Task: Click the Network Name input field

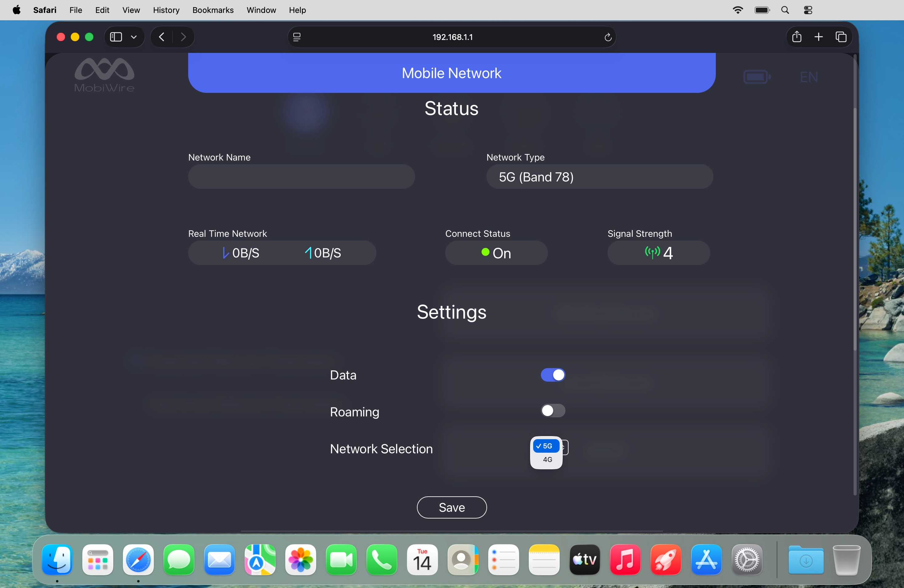Action: tap(301, 177)
